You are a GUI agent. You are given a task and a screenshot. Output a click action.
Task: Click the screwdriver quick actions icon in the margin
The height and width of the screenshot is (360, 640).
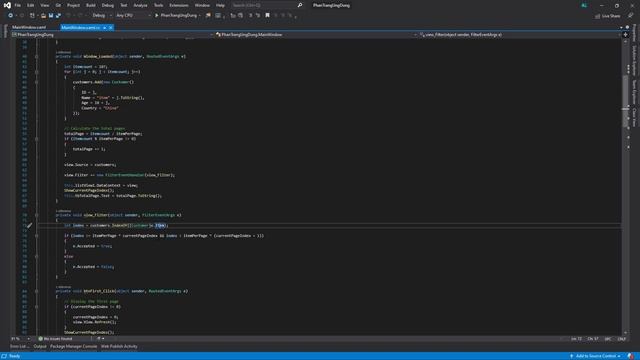tap(29, 225)
